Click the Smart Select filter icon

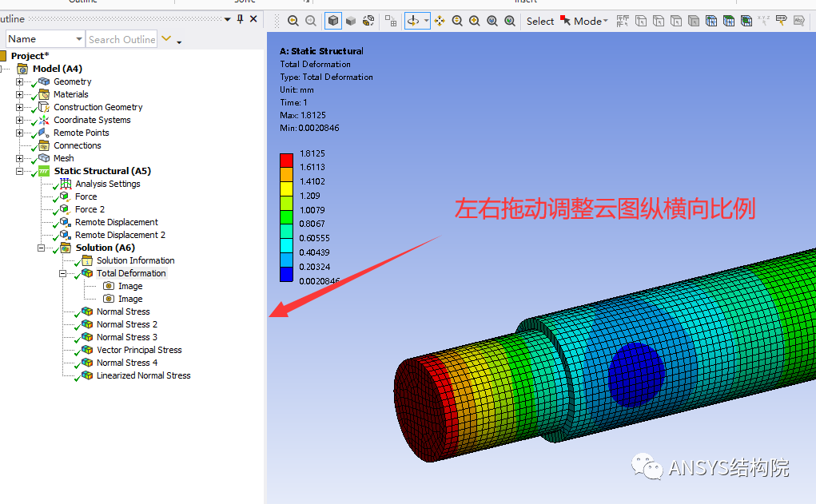click(x=623, y=21)
